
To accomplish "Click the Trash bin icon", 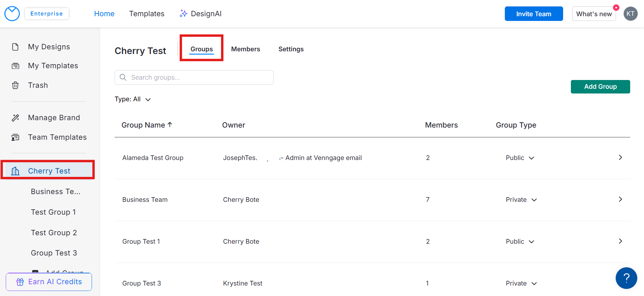I will tap(15, 85).
